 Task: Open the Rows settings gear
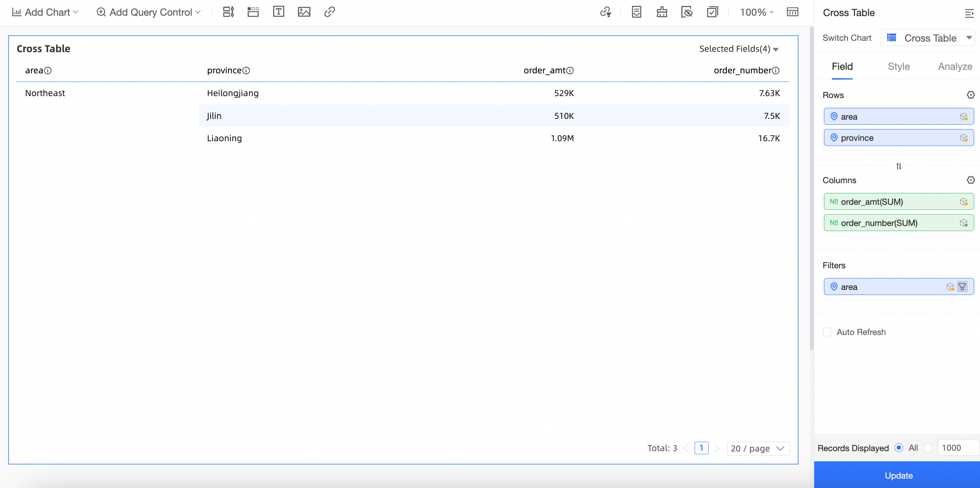(970, 95)
